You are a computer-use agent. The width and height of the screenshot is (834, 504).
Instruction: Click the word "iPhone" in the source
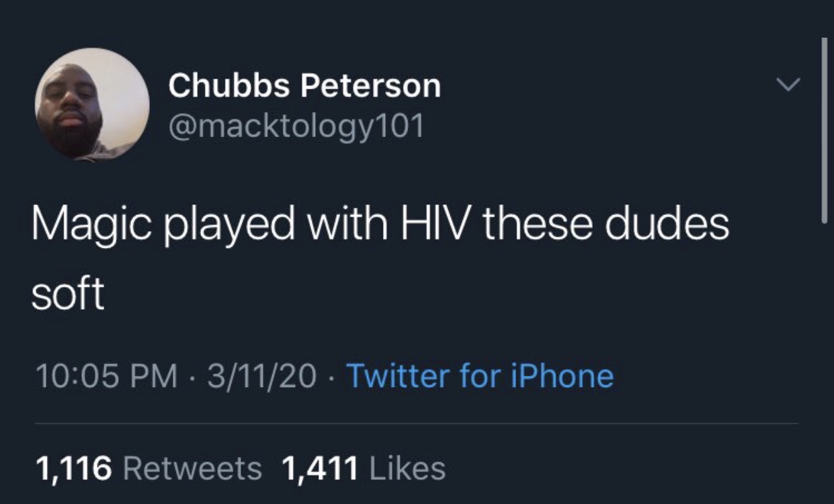pyautogui.click(x=563, y=376)
